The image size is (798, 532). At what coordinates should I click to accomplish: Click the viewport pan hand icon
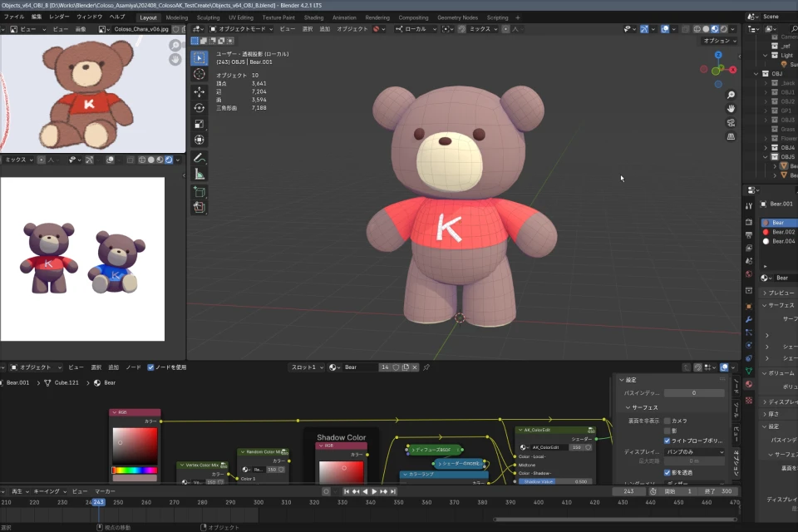pyautogui.click(x=731, y=109)
